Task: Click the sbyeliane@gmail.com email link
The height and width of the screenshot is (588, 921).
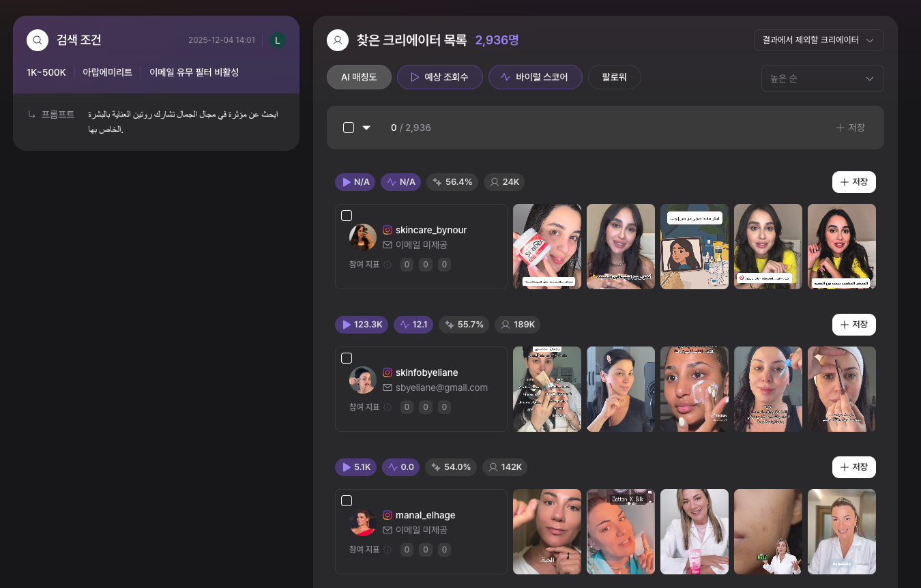Action: [441, 387]
